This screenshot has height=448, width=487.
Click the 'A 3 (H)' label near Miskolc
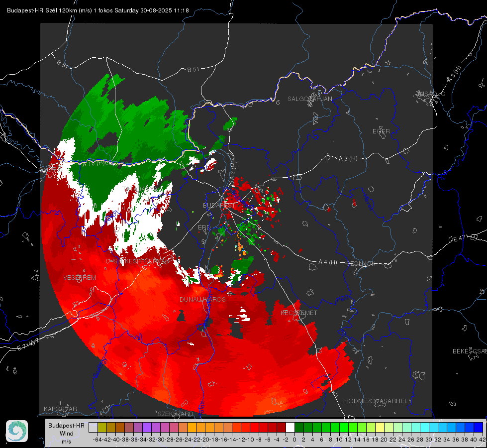click(x=454, y=74)
